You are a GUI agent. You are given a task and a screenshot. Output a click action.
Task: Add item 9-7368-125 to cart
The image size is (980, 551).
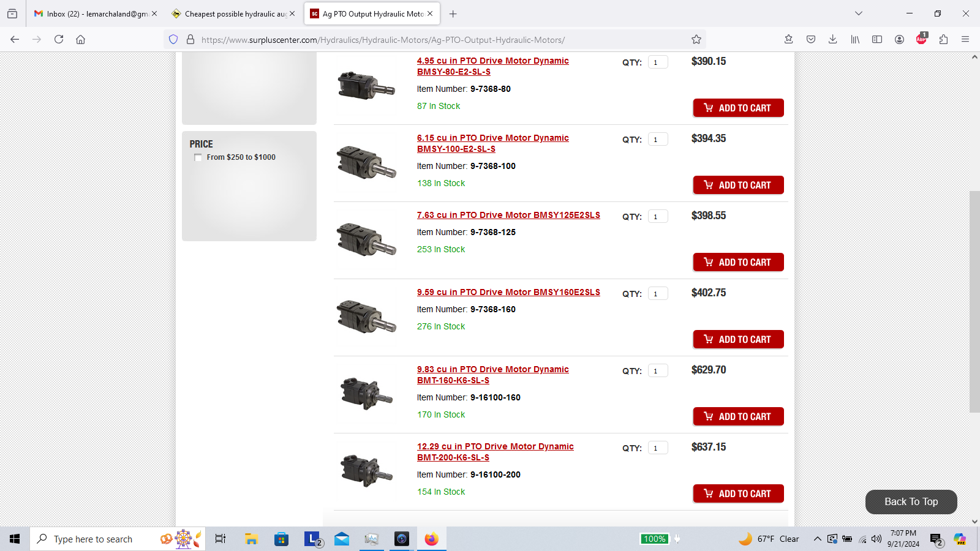[x=738, y=262]
